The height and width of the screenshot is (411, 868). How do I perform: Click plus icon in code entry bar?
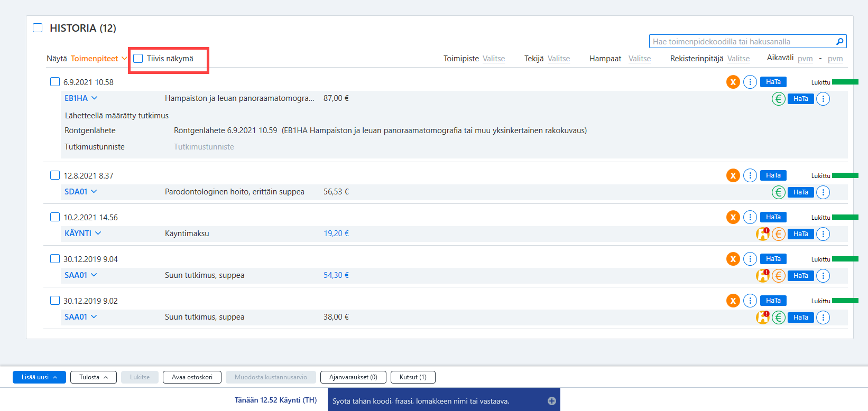click(551, 401)
